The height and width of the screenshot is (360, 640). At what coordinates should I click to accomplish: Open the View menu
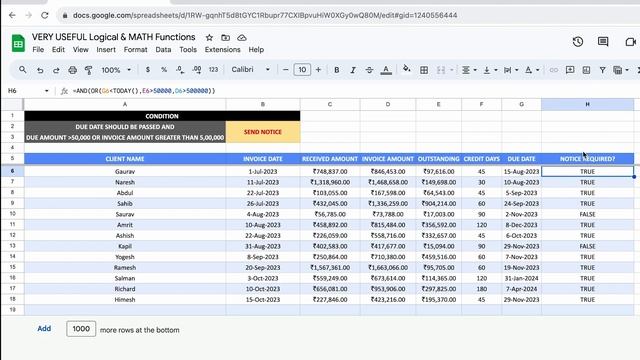point(80,50)
